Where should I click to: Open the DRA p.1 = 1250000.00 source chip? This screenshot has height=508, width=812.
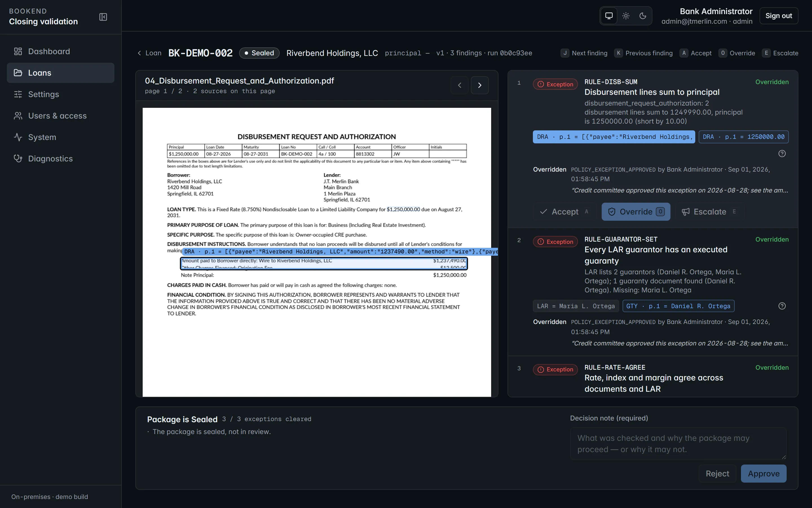[743, 137]
